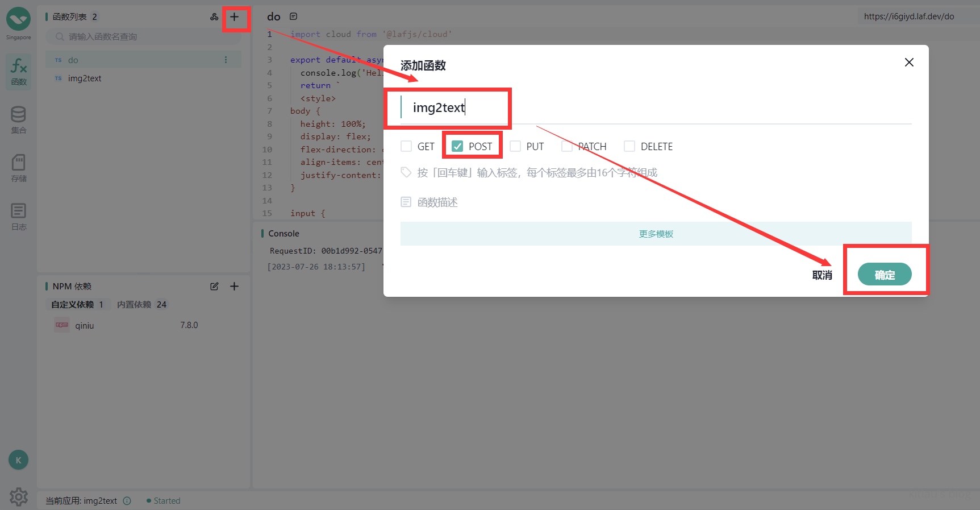Select img2text function in list

[85, 78]
